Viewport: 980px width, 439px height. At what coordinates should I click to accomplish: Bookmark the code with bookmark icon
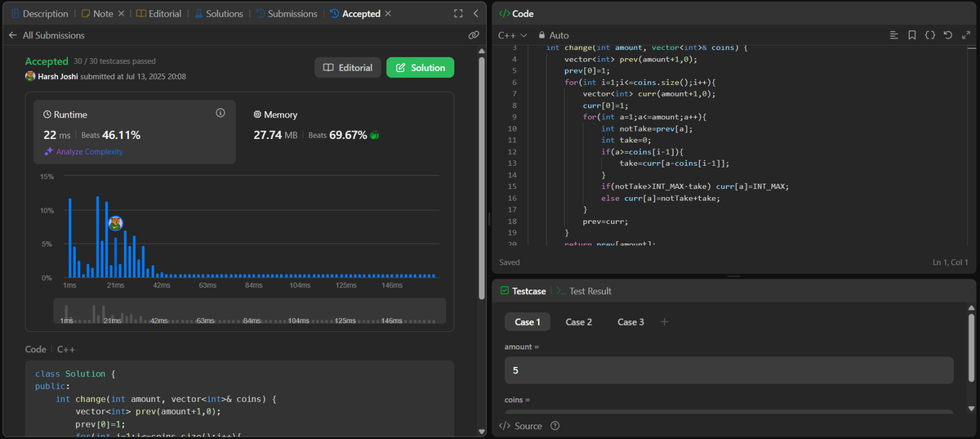click(912, 35)
